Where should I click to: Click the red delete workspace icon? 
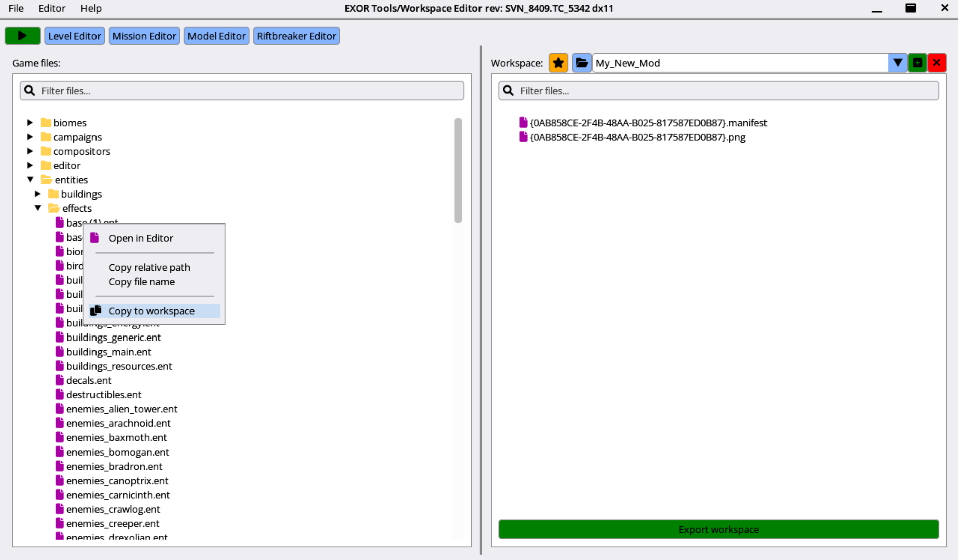pos(937,63)
